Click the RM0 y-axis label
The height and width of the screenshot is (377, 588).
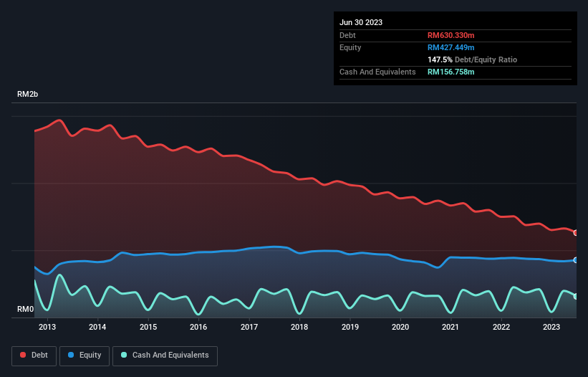coord(25,309)
